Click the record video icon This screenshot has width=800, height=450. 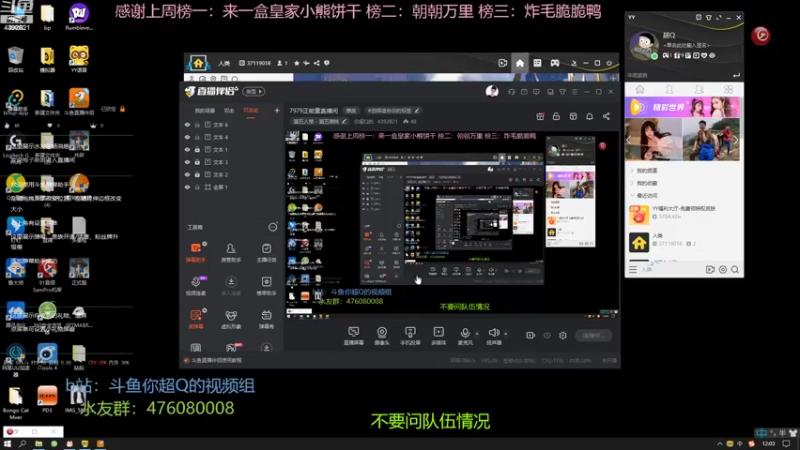pos(531,335)
